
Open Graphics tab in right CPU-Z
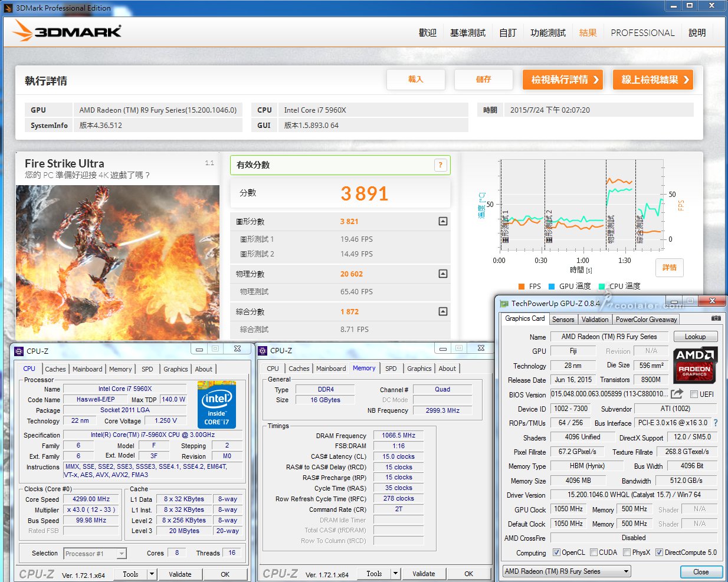[x=419, y=369]
